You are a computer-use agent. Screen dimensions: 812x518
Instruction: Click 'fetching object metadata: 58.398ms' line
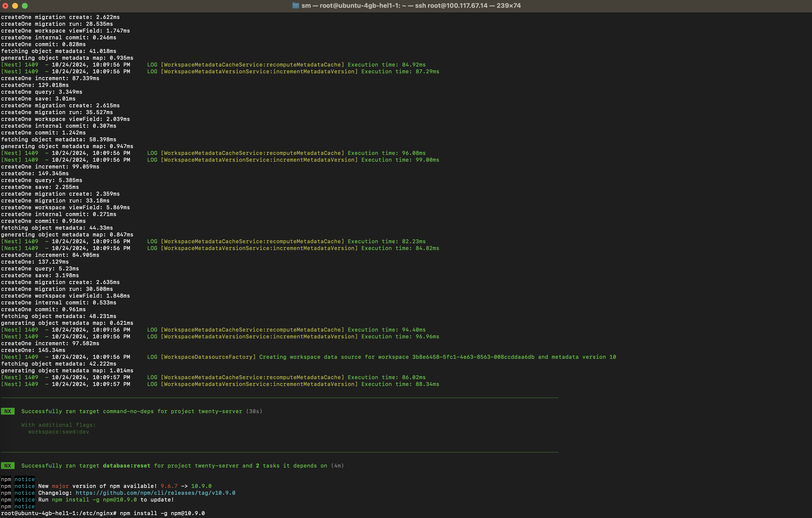pyautogui.click(x=59, y=139)
